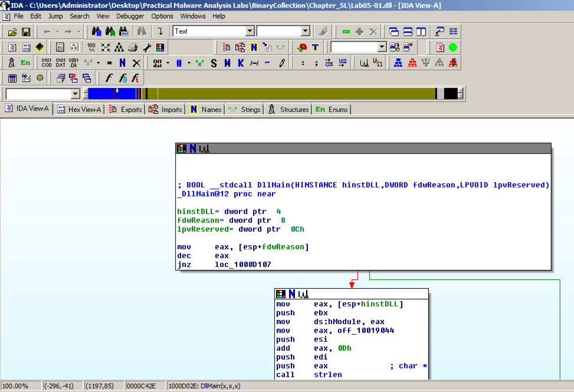
Task: Click the yellow T text icon
Action: [316, 47]
